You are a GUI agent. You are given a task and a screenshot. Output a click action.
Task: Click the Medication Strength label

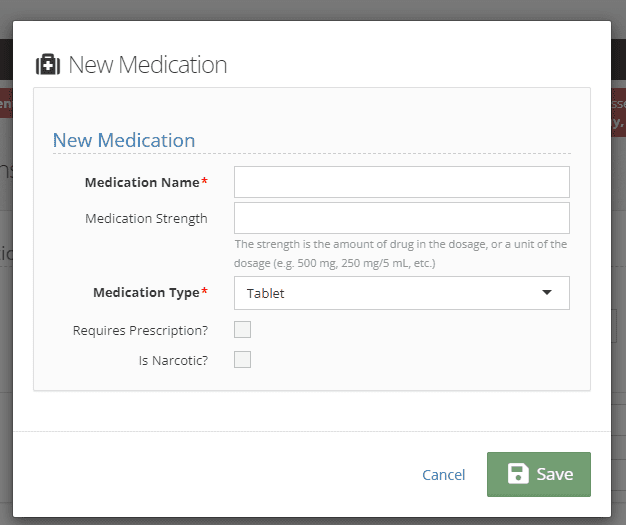[x=146, y=219]
